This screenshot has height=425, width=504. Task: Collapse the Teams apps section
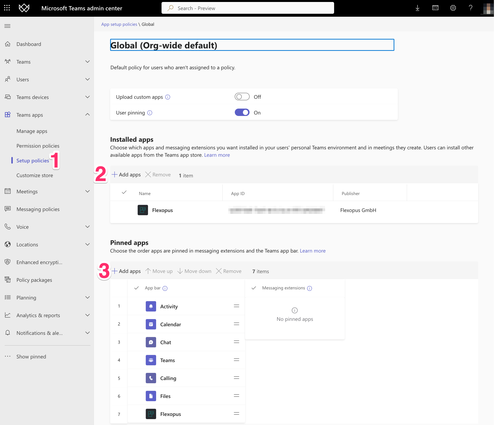coord(88,115)
